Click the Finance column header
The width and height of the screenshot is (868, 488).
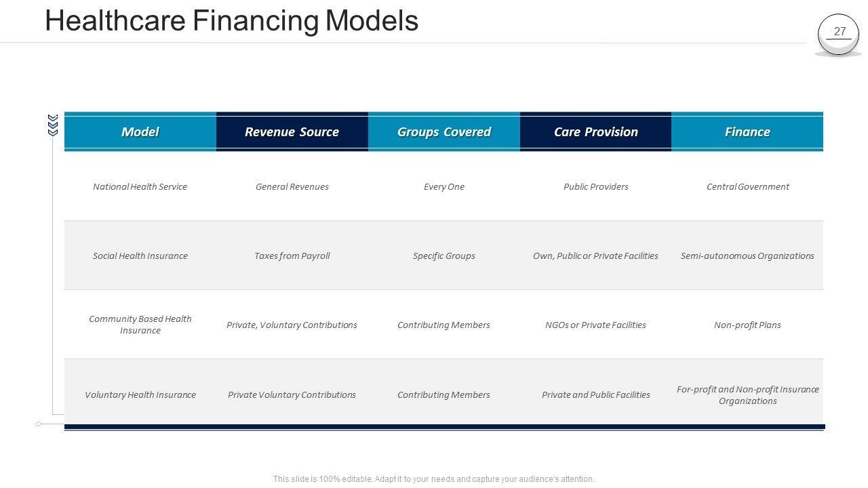747,132
